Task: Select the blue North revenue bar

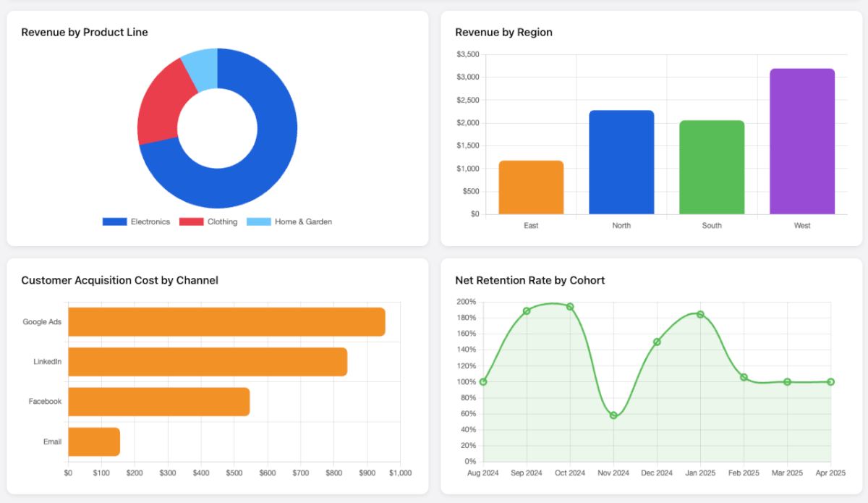Action: tap(621, 162)
